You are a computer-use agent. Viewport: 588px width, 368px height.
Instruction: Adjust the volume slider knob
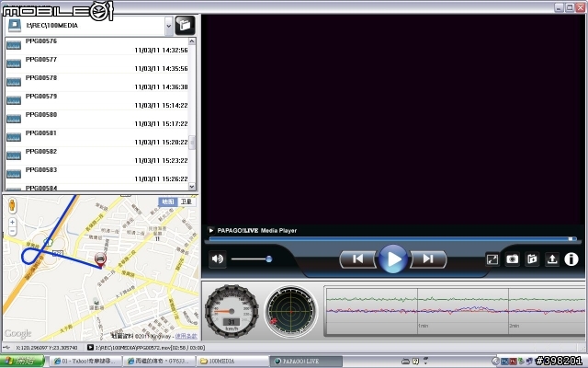point(269,259)
